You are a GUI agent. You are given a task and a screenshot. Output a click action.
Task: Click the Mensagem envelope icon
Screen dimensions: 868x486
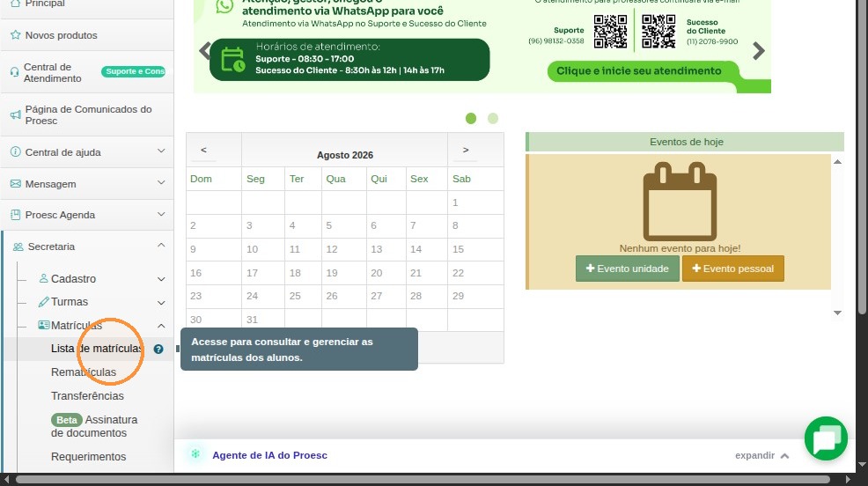pos(16,183)
